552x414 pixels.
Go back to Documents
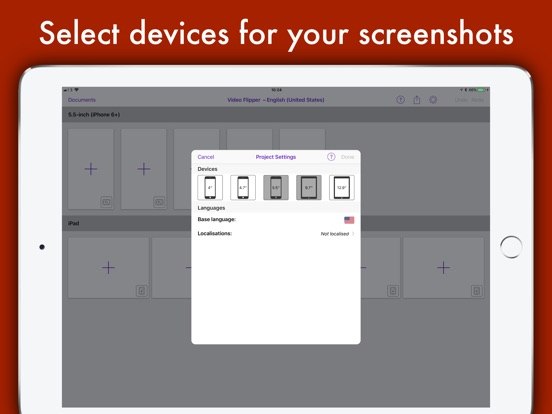82,100
